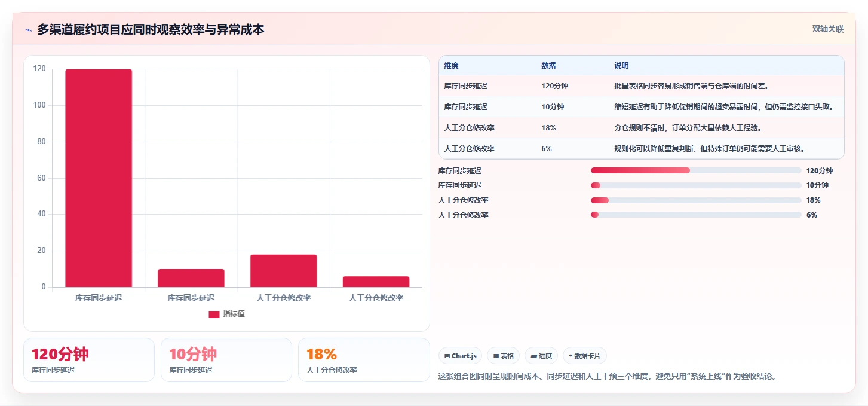This screenshot has width=868, height=406.
Task: Click the progress bar labeled 120分钟
Action: [x=696, y=170]
